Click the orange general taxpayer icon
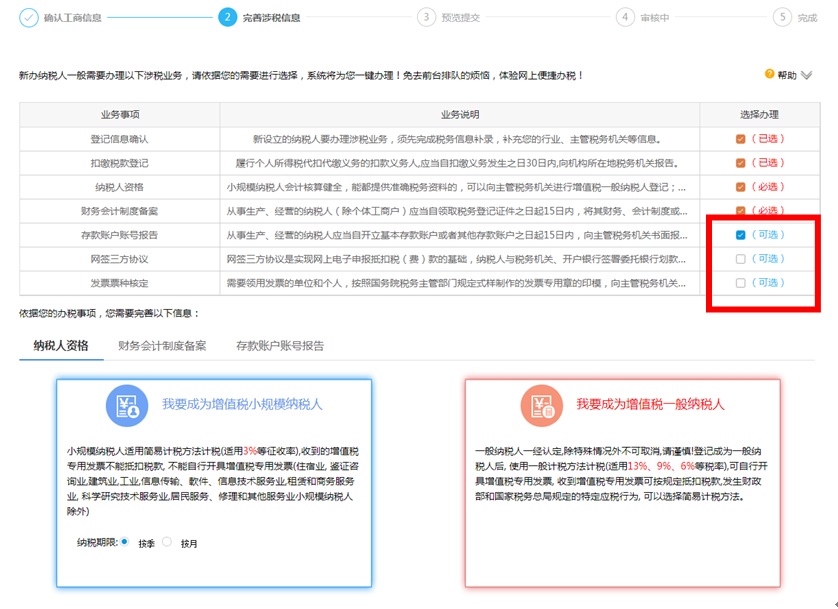Screen dimensions: 838x609 coord(541,406)
